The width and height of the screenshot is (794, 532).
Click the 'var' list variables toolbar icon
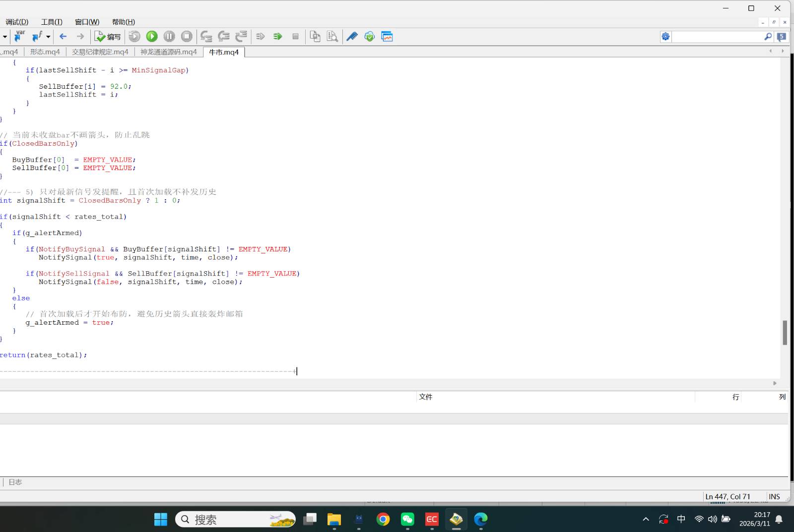(19, 36)
